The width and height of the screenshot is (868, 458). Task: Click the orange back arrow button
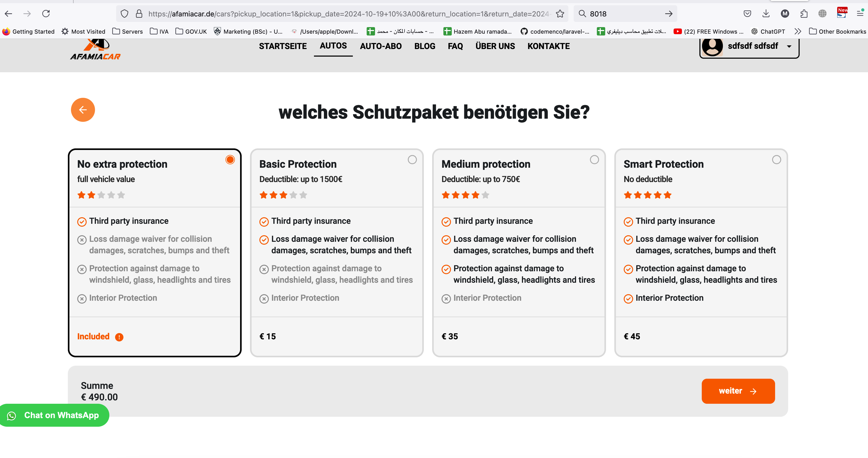(x=83, y=110)
